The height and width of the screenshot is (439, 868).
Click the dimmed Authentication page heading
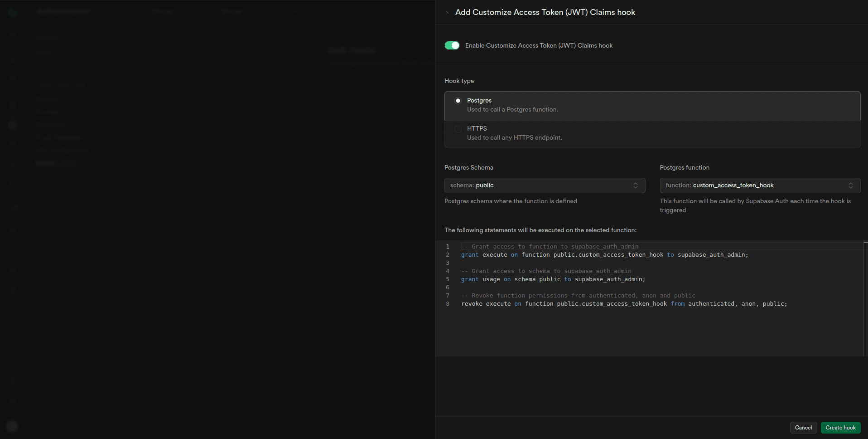coord(63,11)
